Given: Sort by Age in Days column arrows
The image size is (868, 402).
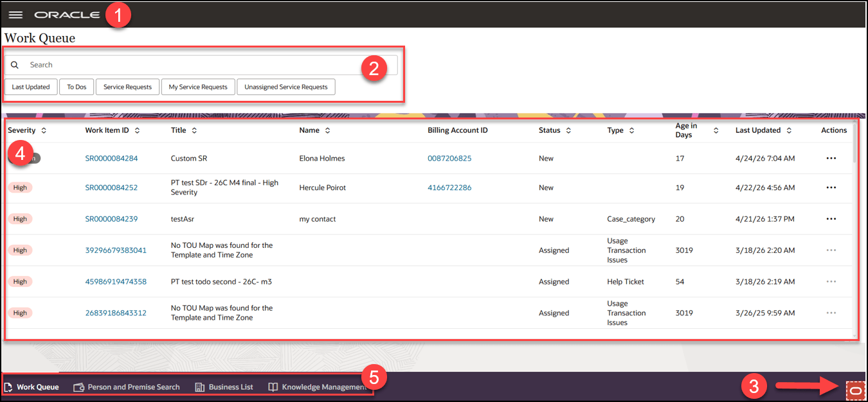Looking at the screenshot, I should (716, 130).
